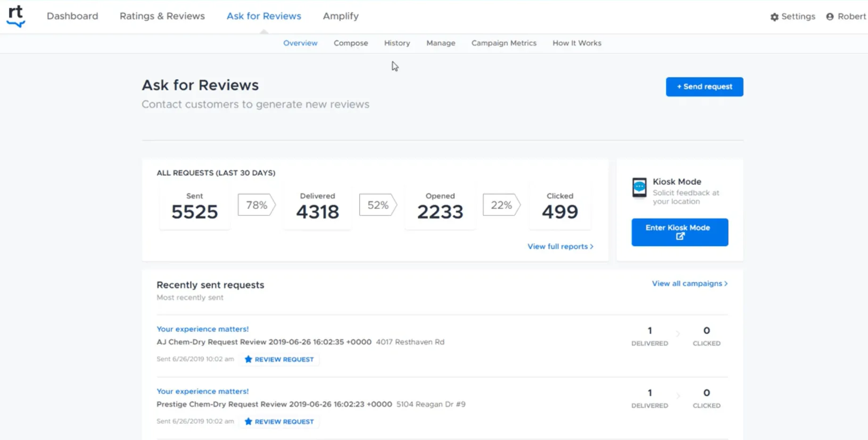Viewport: 868px width, 440px height.
Task: Click the Kiosk Mode tablet icon
Action: pos(639,188)
